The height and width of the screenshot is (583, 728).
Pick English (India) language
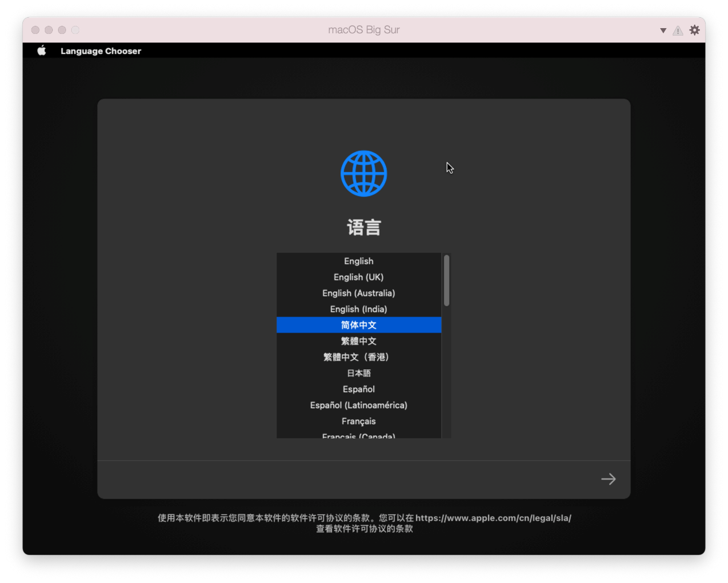click(359, 309)
